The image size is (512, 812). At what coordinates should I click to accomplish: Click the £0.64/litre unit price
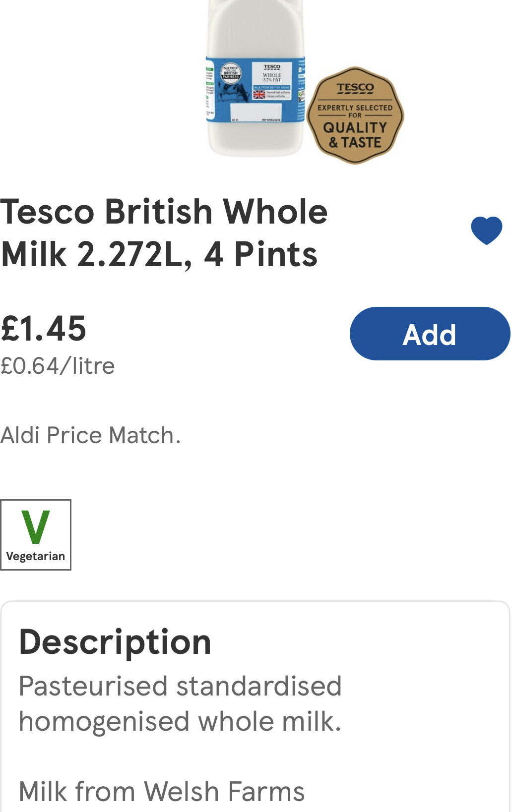(58, 366)
